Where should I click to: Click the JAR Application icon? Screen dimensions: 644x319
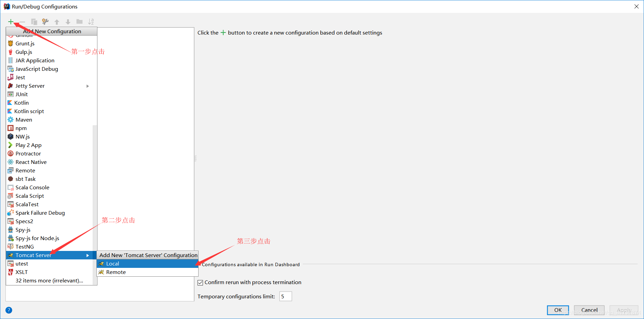click(10, 60)
